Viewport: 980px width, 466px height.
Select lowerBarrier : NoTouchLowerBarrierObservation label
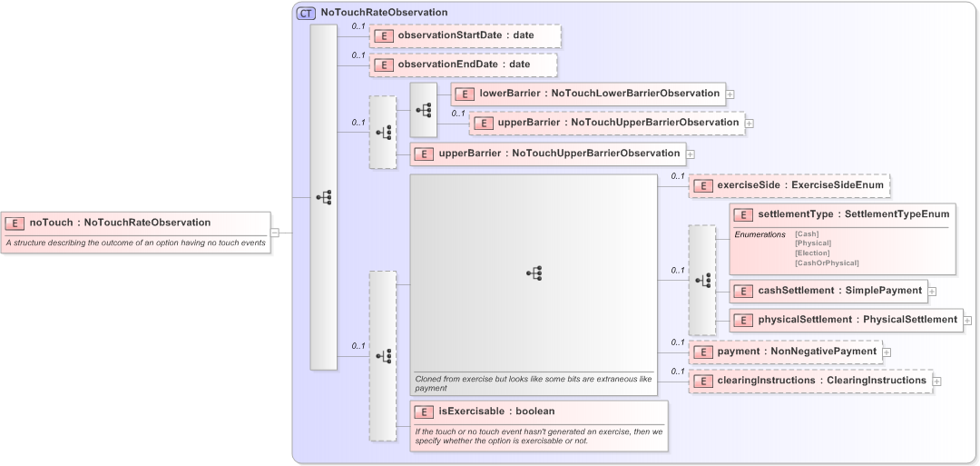click(x=600, y=94)
